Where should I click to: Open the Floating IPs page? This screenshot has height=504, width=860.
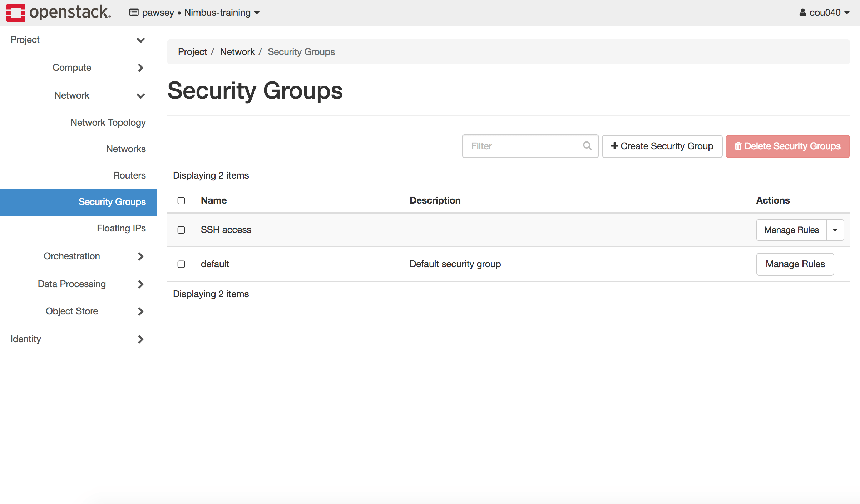pos(121,228)
